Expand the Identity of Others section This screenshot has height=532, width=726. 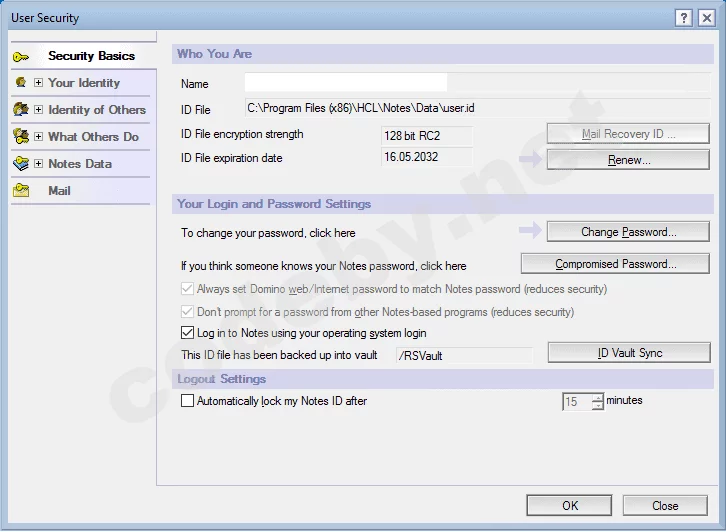(x=38, y=110)
